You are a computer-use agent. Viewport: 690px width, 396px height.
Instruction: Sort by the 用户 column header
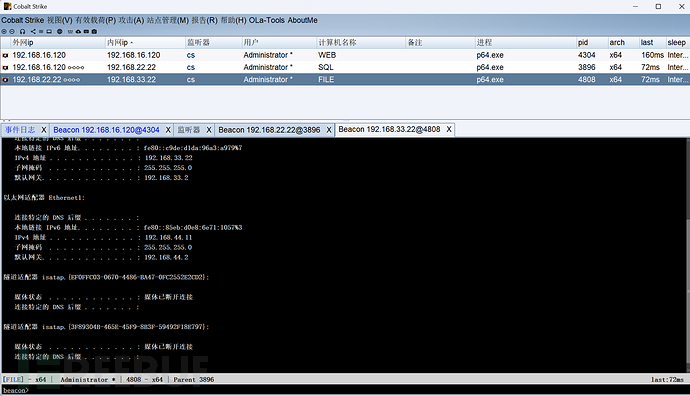279,43
